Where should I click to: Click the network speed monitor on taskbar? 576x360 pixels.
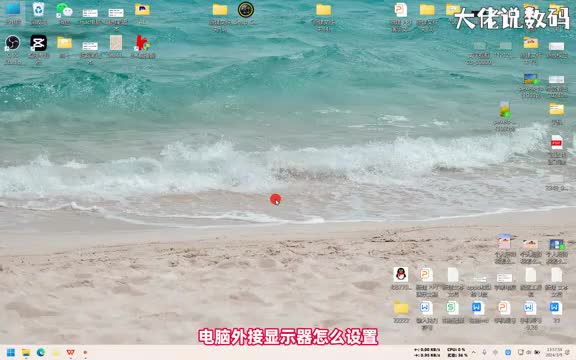(x=427, y=353)
